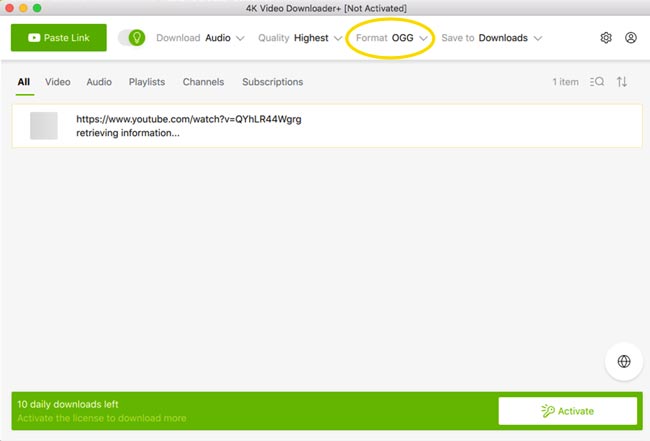Expand the Download Audio dropdown

point(200,38)
